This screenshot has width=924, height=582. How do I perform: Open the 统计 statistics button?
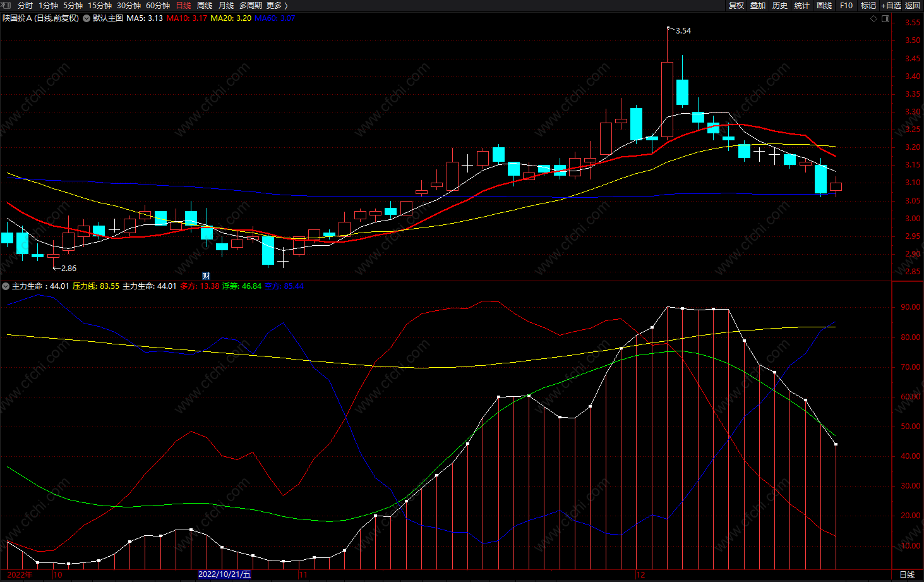[802, 5]
